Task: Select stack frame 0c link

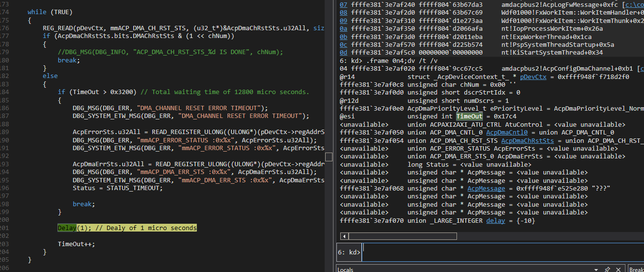Action: pos(343,44)
